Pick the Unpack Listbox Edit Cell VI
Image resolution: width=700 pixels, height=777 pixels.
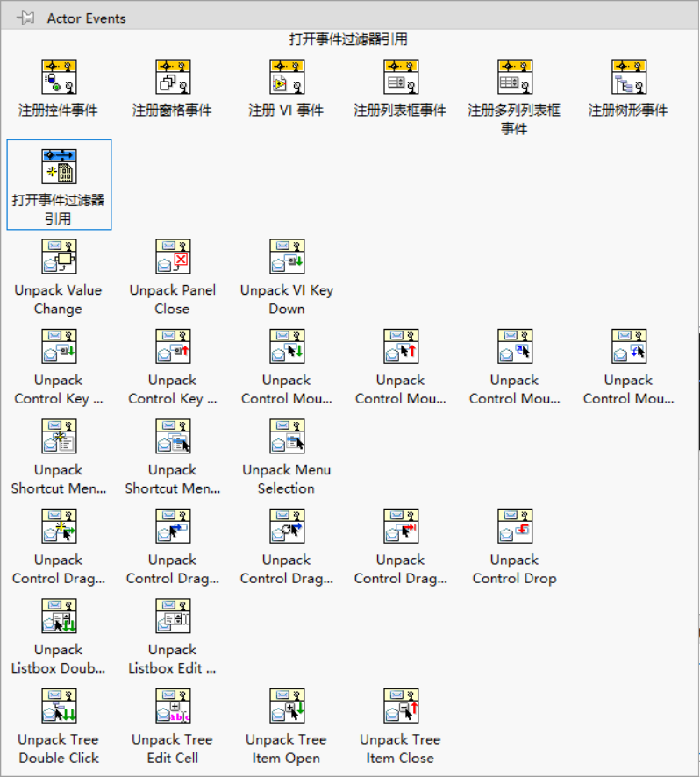[173, 616]
